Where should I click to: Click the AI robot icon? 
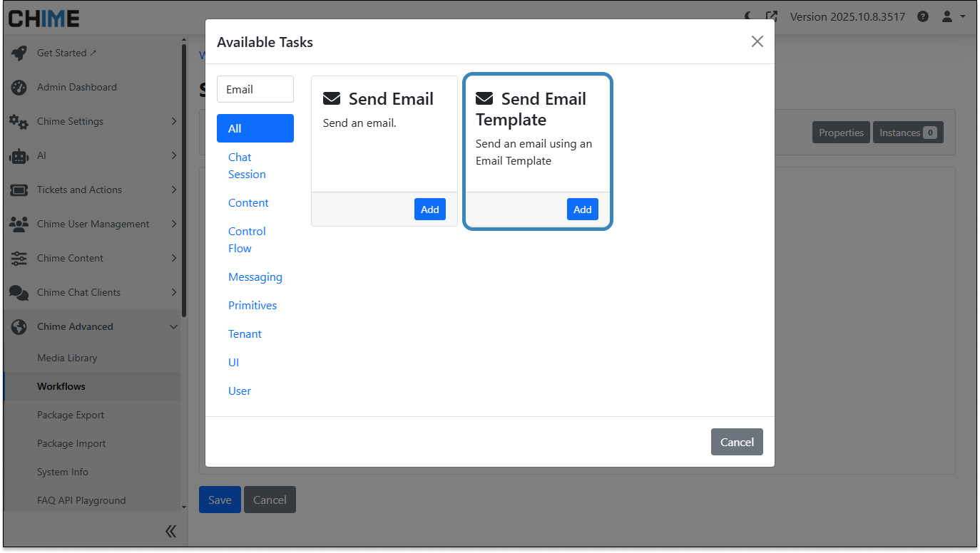[19, 156]
